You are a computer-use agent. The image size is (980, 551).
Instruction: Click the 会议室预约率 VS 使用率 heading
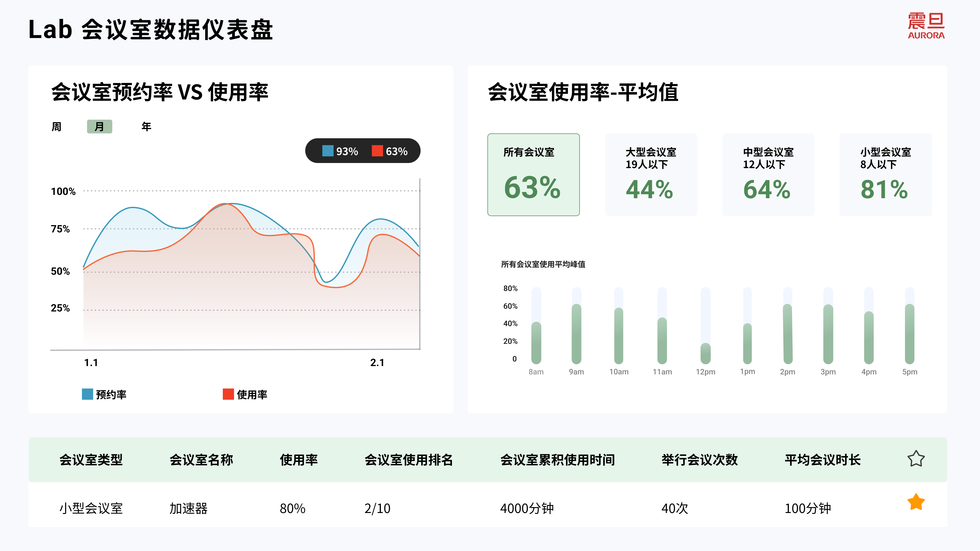pyautogui.click(x=160, y=92)
